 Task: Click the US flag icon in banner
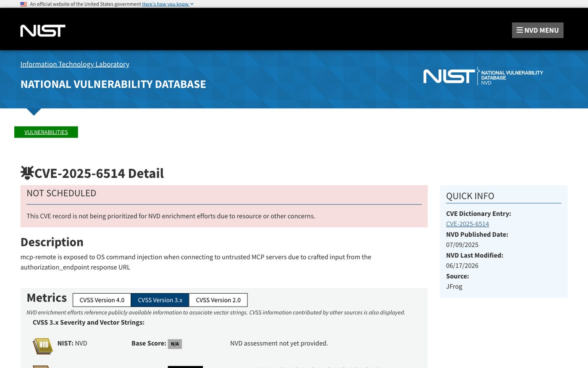pos(24,4)
